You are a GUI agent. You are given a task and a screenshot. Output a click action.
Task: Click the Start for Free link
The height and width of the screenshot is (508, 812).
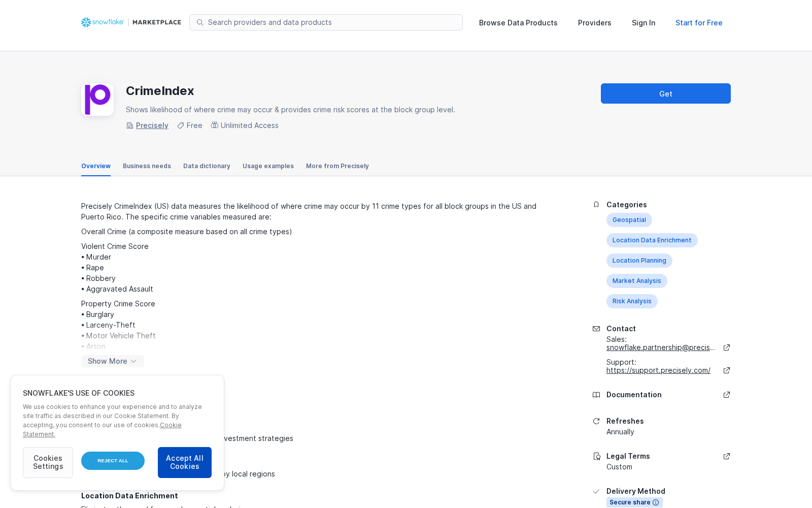coord(699,23)
